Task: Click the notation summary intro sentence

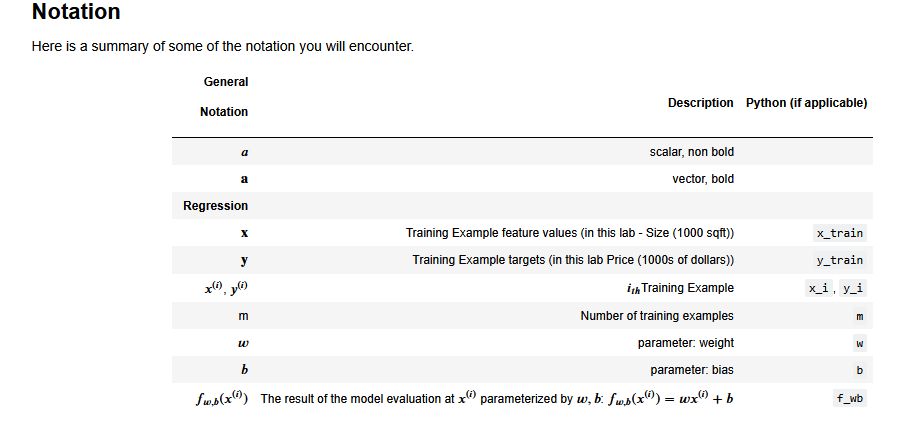Action: [222, 48]
